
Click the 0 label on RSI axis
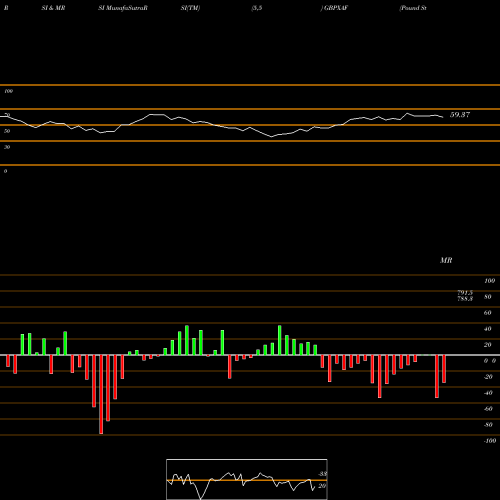(x=5, y=171)
